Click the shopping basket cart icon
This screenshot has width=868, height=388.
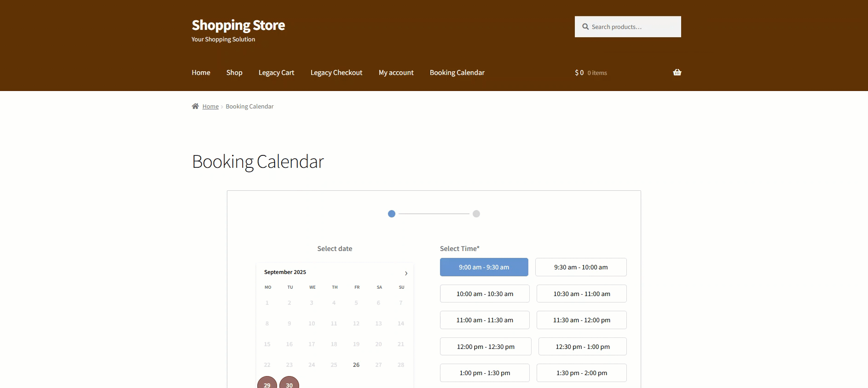coord(677,72)
